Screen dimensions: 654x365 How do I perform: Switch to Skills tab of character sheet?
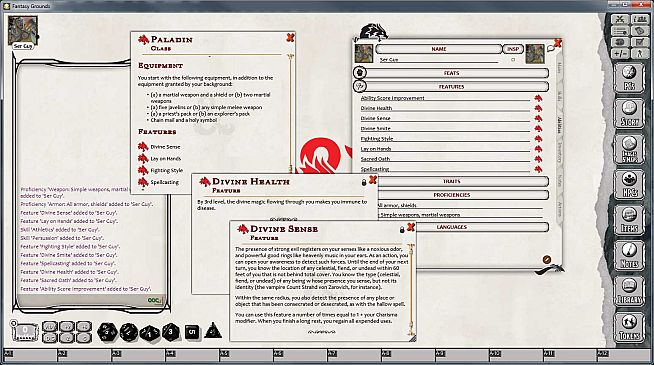tap(559, 97)
